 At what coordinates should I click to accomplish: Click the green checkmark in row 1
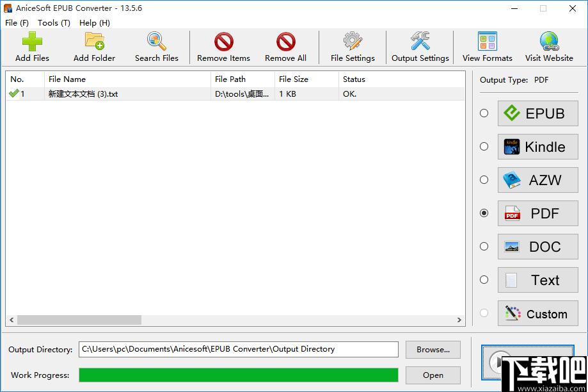click(x=14, y=94)
